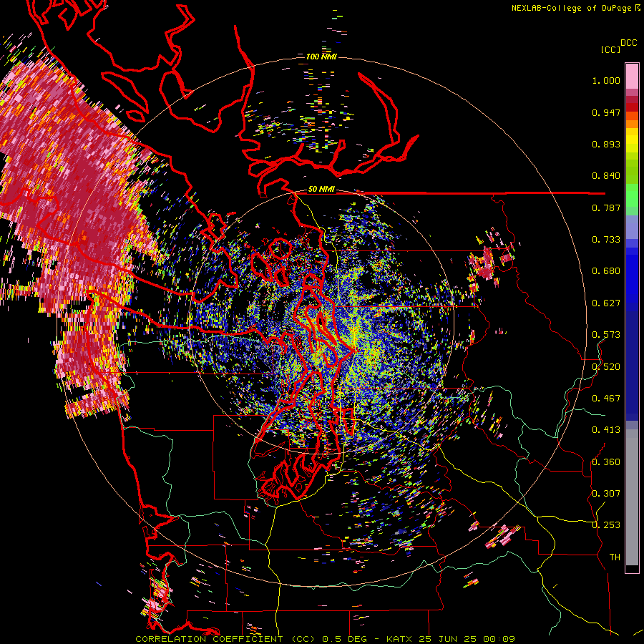644x644 pixels.
Task: Pick the light pink top color bar segment
Action: 632,76
